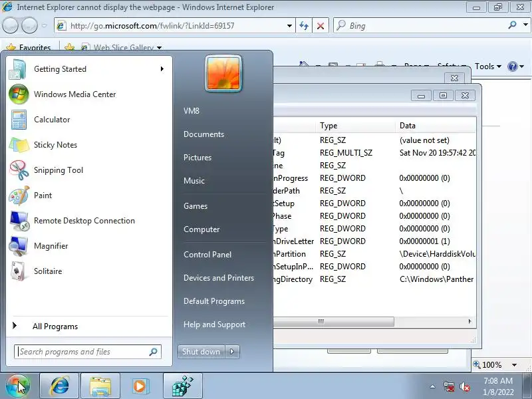Open Sticky Notes

(89, 145)
